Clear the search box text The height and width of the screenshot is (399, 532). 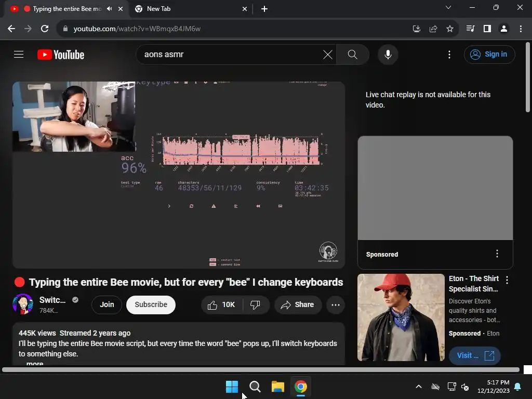pyautogui.click(x=327, y=54)
